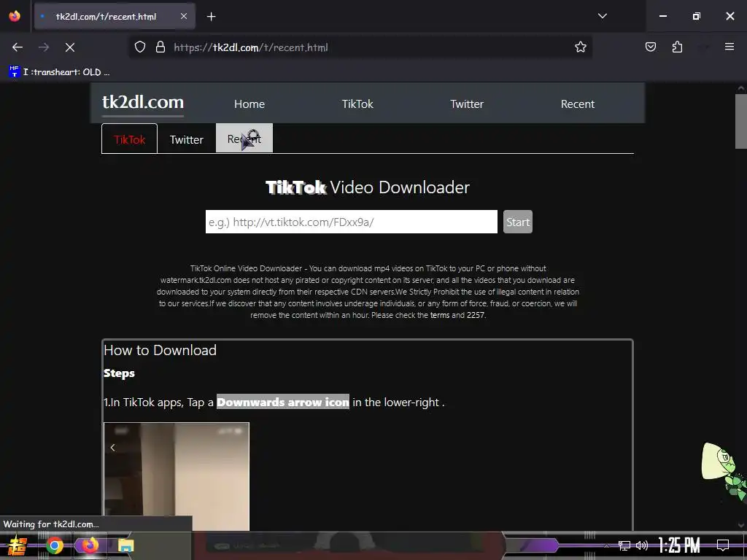This screenshot has width=747, height=560.
Task: Click the TikTok URL input field
Action: 352,222
